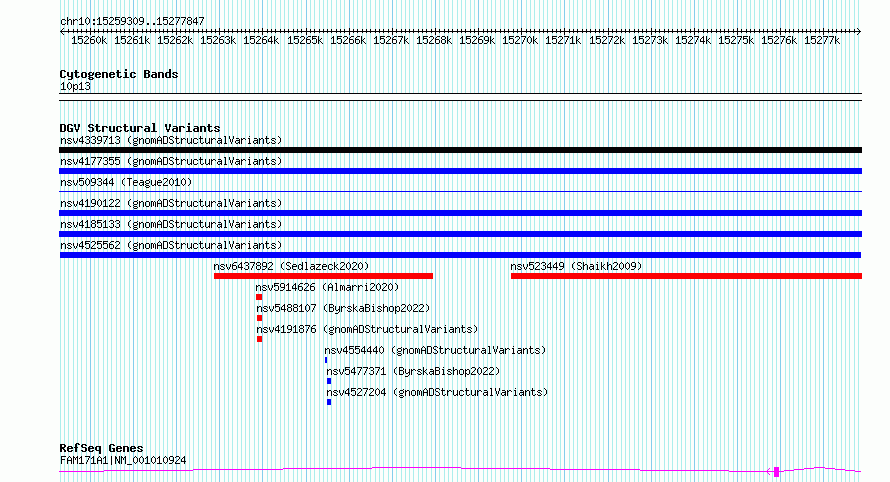
Task: Click the FAM171A1|NM_001010924 gene label
Action: (123, 460)
